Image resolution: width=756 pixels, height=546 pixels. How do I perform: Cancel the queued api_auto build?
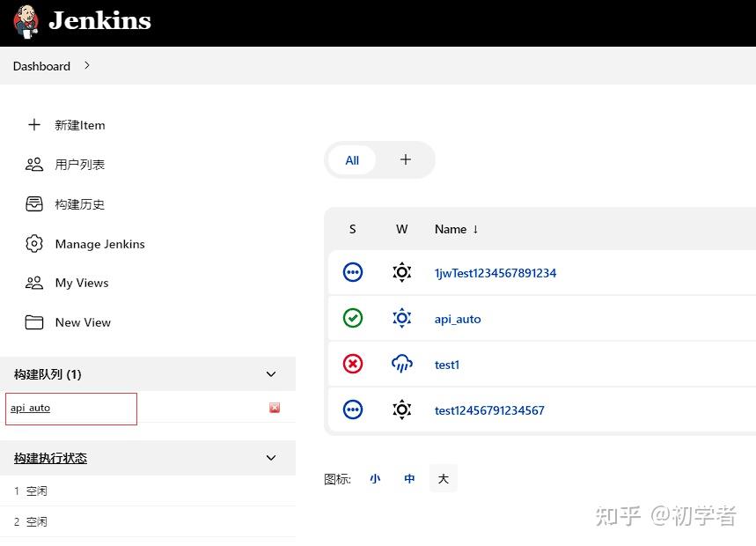[275, 407]
